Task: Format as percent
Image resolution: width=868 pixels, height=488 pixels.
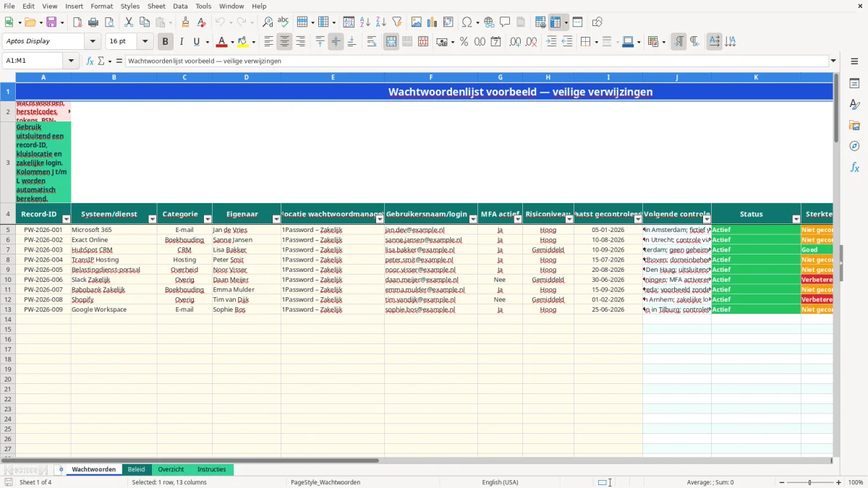Action: pos(464,42)
